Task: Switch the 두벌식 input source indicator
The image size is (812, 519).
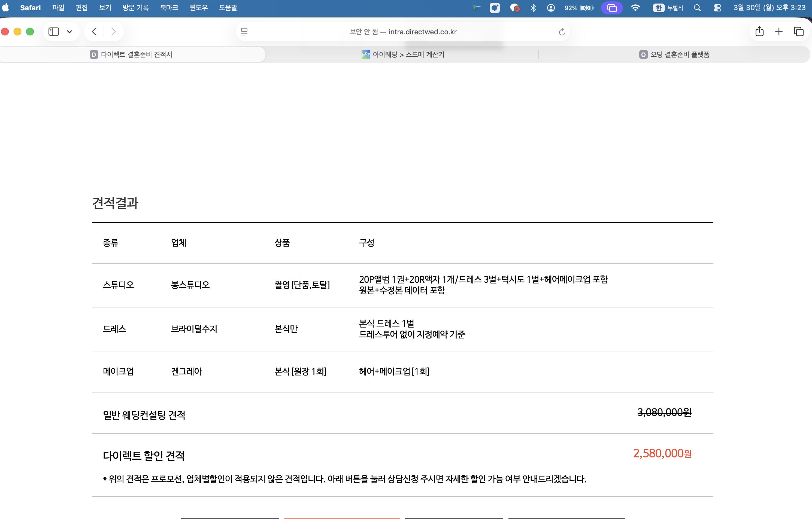Action: [670, 7]
